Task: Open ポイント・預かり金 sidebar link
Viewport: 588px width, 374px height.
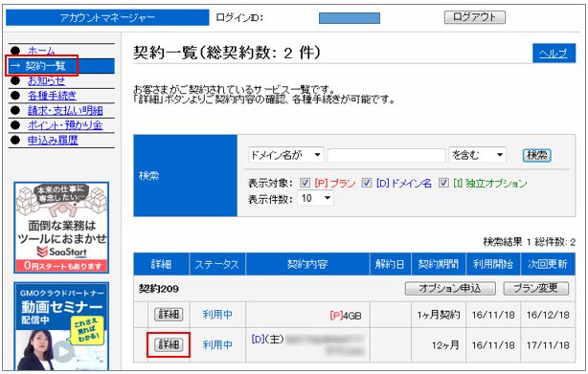Action: 65,125
